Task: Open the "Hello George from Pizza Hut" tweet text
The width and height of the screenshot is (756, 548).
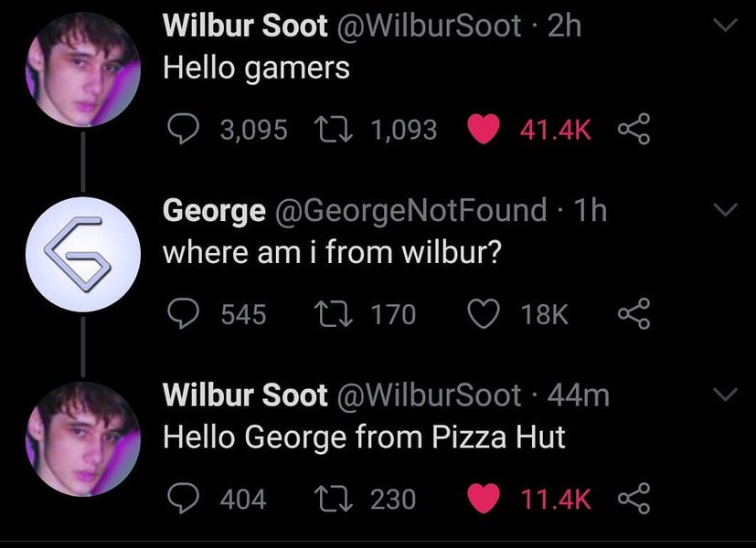Action: coord(364,437)
